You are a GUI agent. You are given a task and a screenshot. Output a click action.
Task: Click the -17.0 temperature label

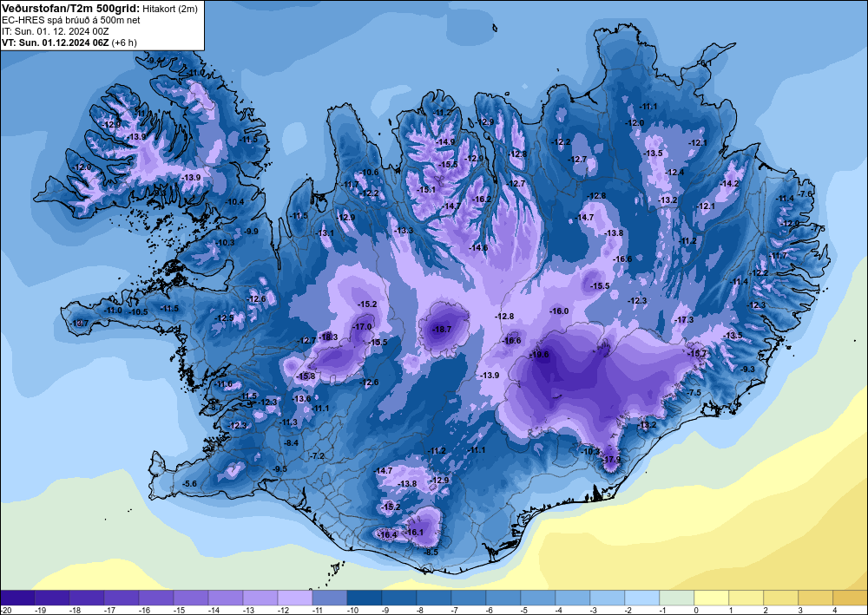(362, 327)
